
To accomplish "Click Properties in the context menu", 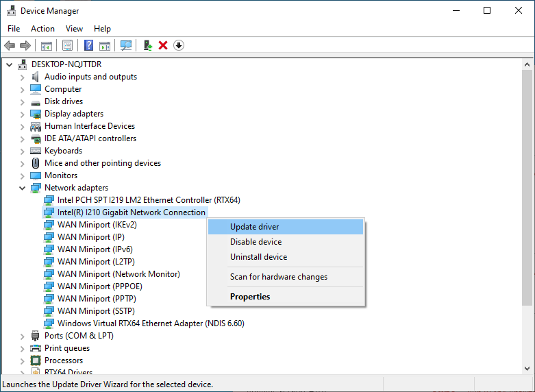I will (250, 297).
